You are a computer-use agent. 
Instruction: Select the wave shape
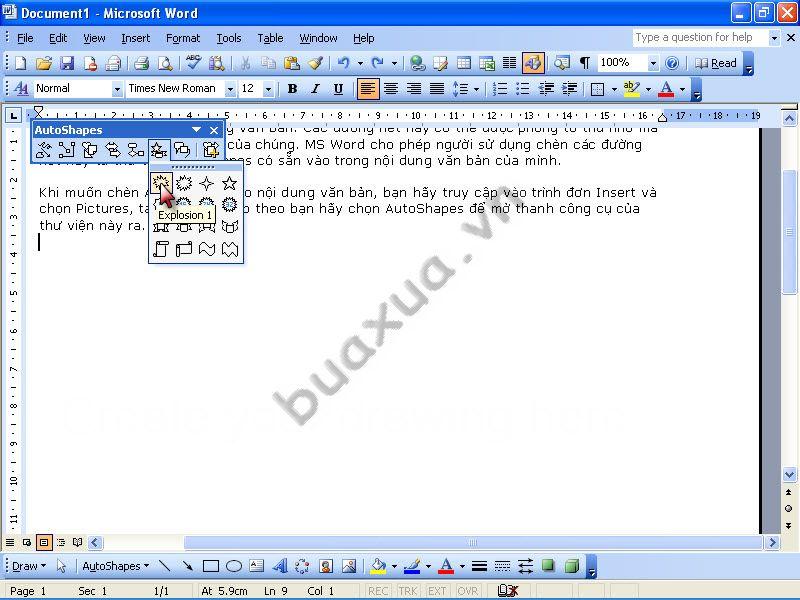(x=207, y=249)
